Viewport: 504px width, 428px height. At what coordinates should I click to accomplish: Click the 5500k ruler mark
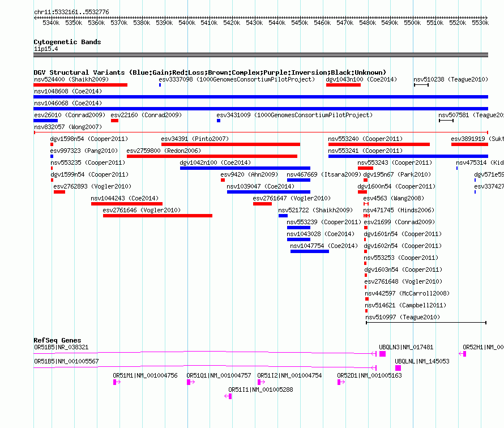pos(412,23)
